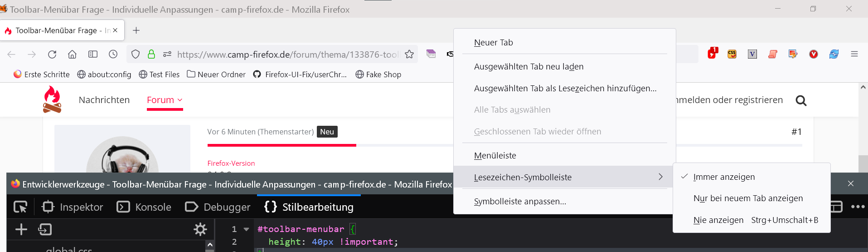Open the history clock icon
This screenshot has width=868, height=252.
(113, 54)
